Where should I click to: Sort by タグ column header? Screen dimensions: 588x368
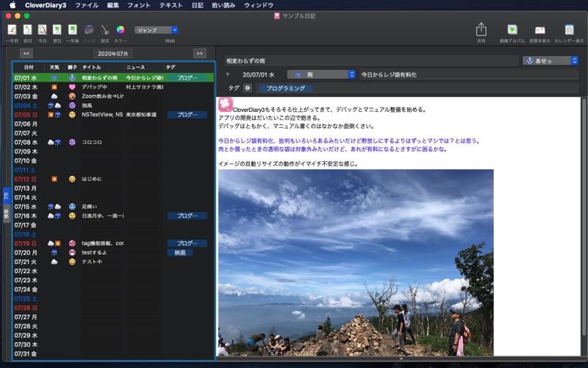point(189,67)
